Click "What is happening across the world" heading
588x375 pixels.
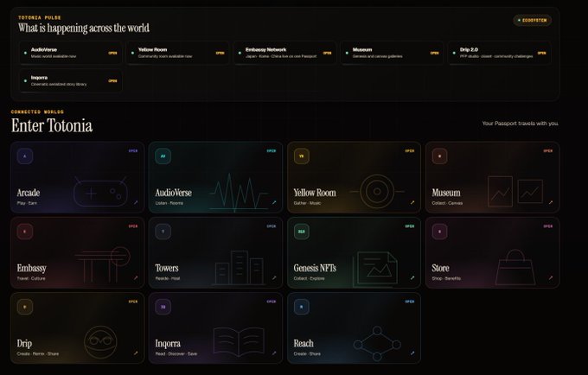tap(84, 29)
